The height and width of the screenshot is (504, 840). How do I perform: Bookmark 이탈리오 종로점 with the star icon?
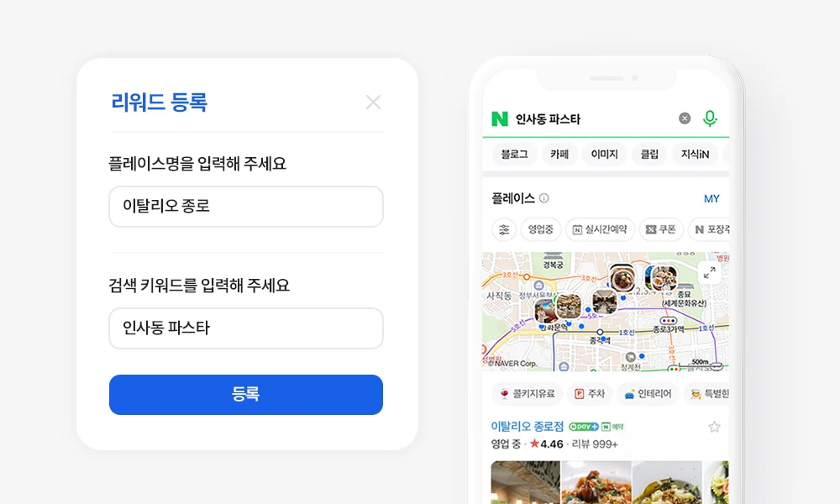(714, 427)
